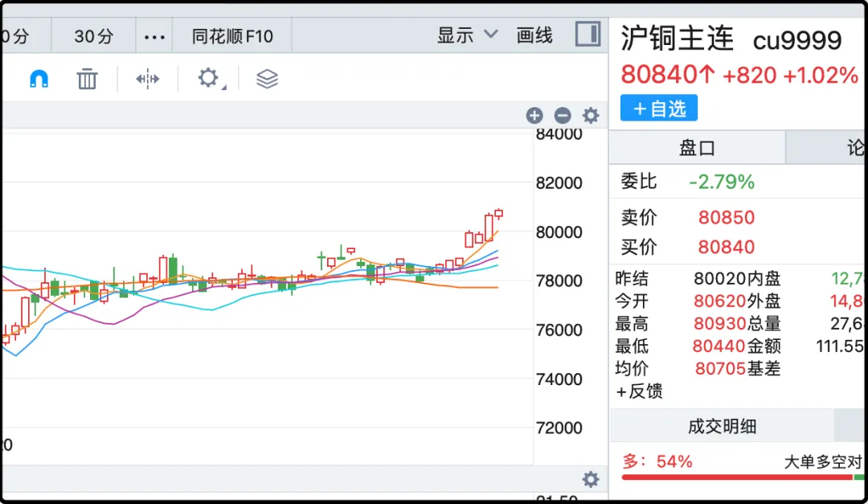The height and width of the screenshot is (504, 868).
Task: Open the drawing settings gear in toolbar
Action: click(208, 78)
